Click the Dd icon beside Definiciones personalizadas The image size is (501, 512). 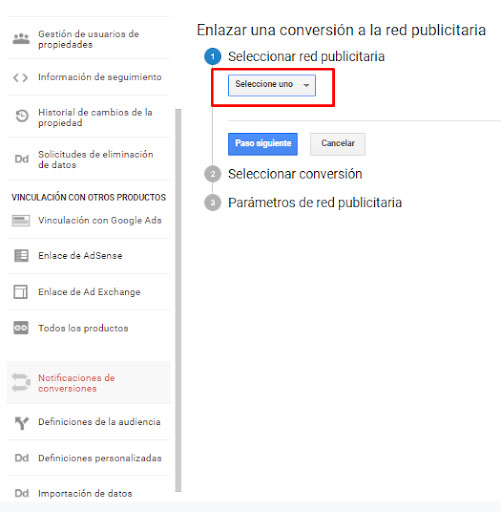point(22,458)
